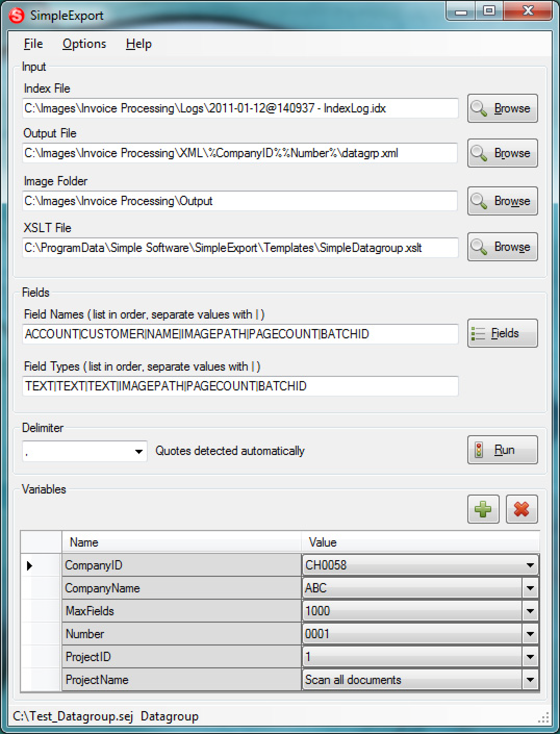Click the Index File path field
Screen dimensions: 560x734
240,108
